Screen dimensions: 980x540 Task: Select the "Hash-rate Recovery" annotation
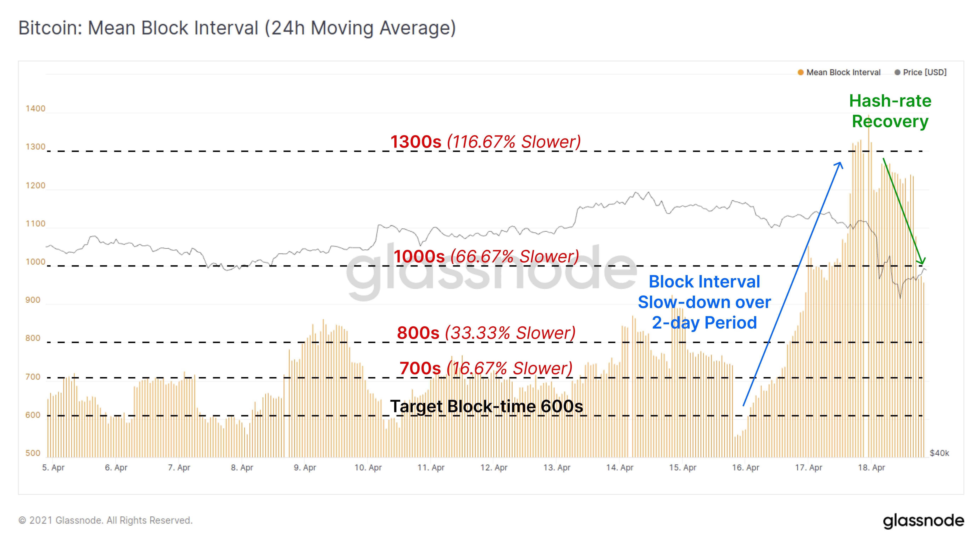pyautogui.click(x=890, y=111)
